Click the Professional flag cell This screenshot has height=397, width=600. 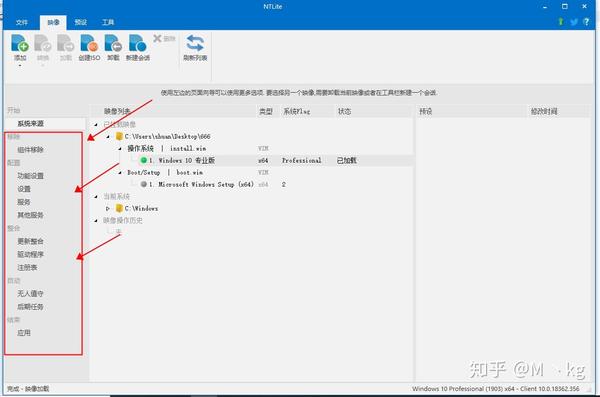coord(302,160)
